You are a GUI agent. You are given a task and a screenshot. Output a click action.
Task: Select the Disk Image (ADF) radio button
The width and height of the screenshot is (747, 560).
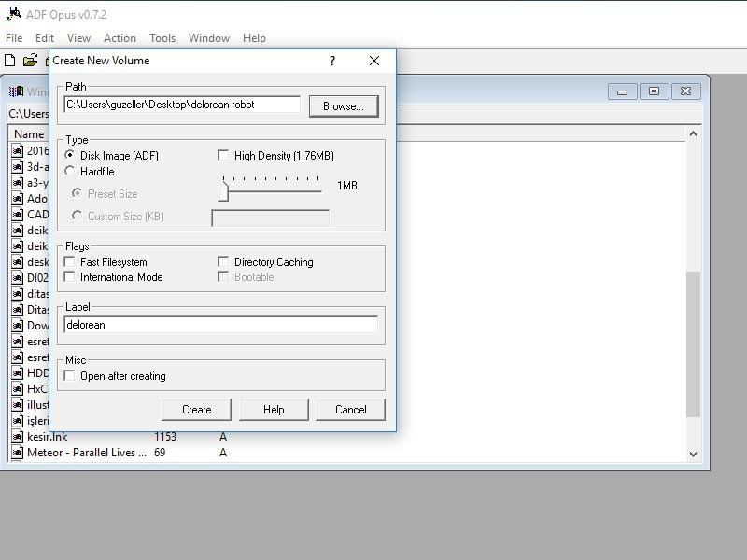tap(69, 155)
